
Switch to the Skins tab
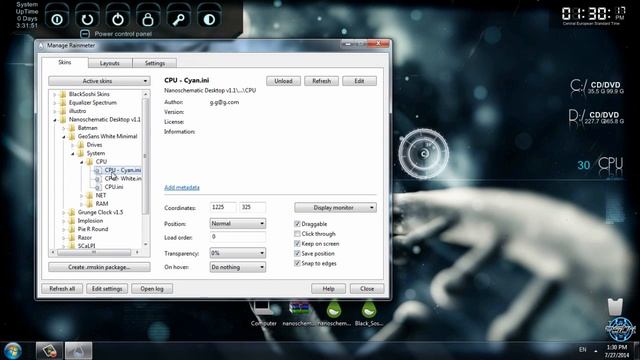(x=64, y=62)
